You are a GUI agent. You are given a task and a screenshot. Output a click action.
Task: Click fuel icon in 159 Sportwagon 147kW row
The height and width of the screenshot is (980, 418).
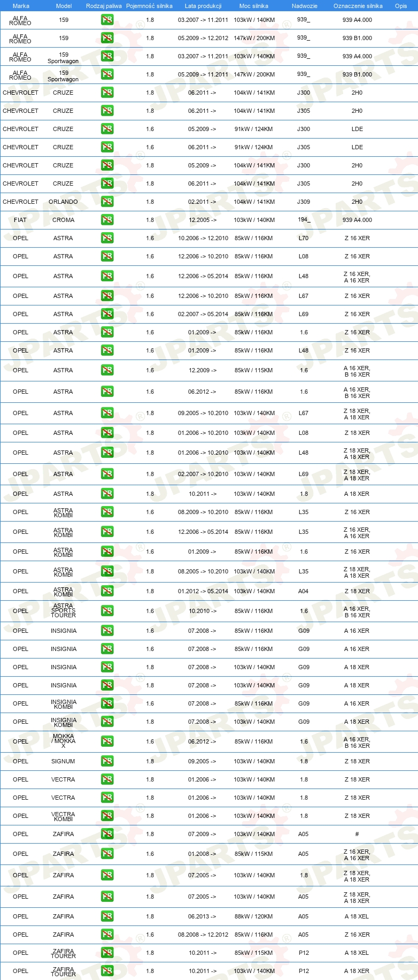point(107,74)
